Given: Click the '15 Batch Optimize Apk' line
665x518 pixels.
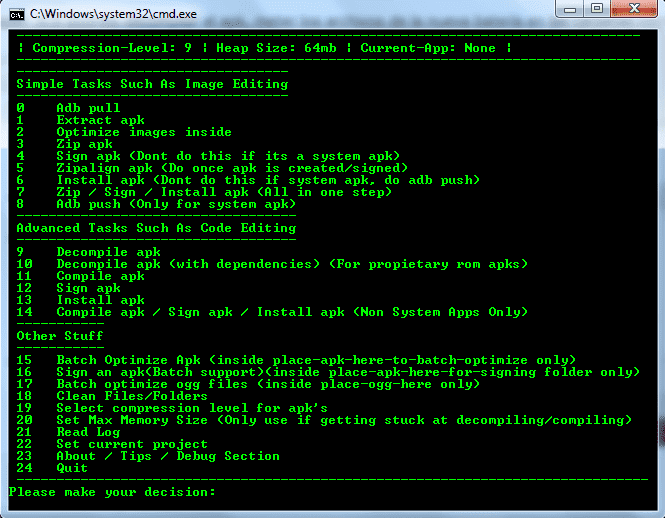Looking at the screenshot, I should 296,360.
